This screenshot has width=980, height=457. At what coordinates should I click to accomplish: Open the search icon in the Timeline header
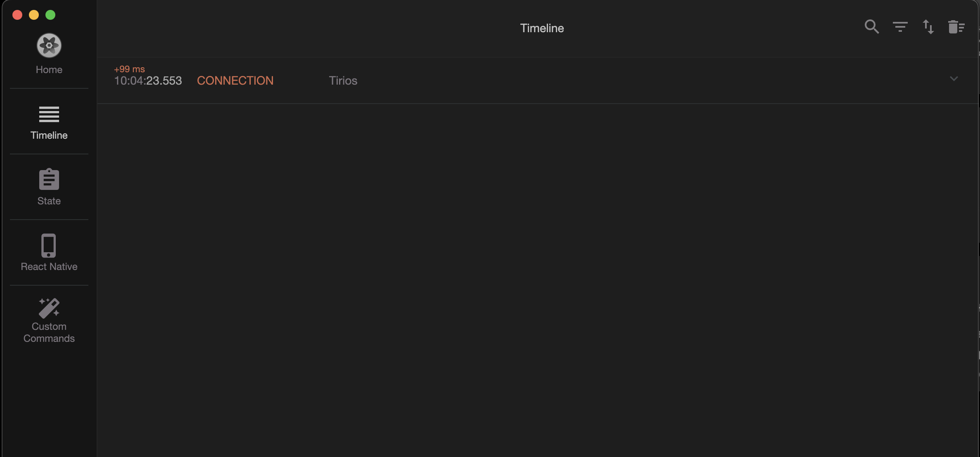[871, 27]
